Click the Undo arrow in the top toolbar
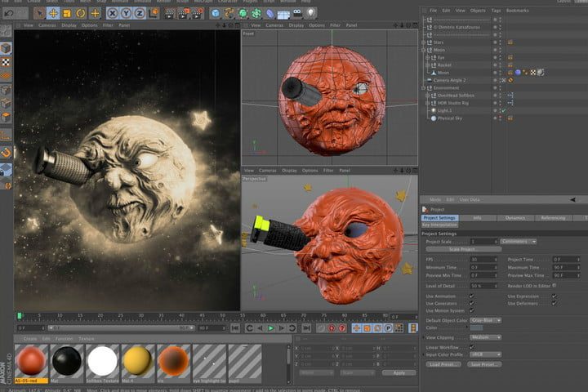 pyautogui.click(x=9, y=14)
